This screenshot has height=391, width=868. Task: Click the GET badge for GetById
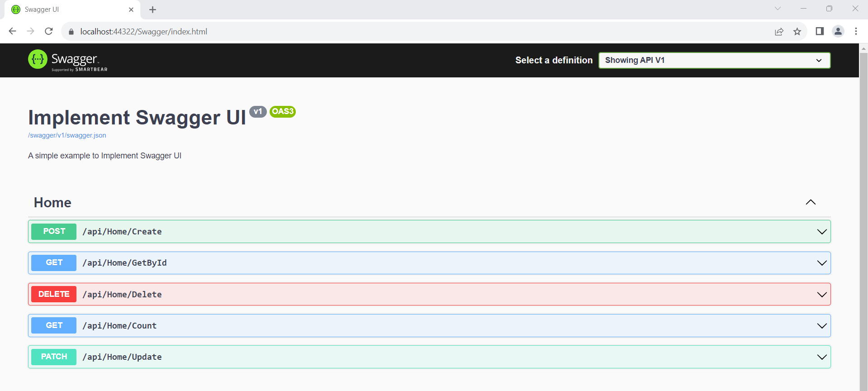coord(54,262)
